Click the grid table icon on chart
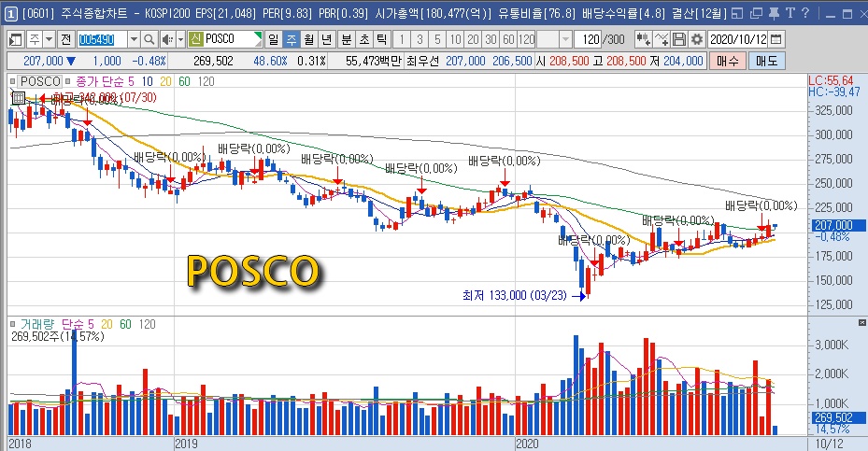The image size is (868, 451). click(x=18, y=98)
